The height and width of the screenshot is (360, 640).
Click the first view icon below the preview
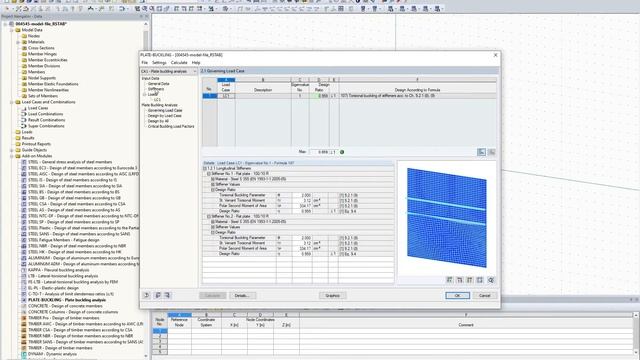[x=449, y=280]
